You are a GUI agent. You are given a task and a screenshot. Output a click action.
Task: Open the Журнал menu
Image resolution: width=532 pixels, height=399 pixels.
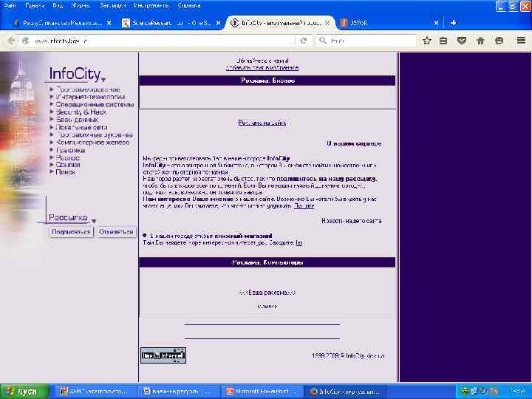pos(81,5)
